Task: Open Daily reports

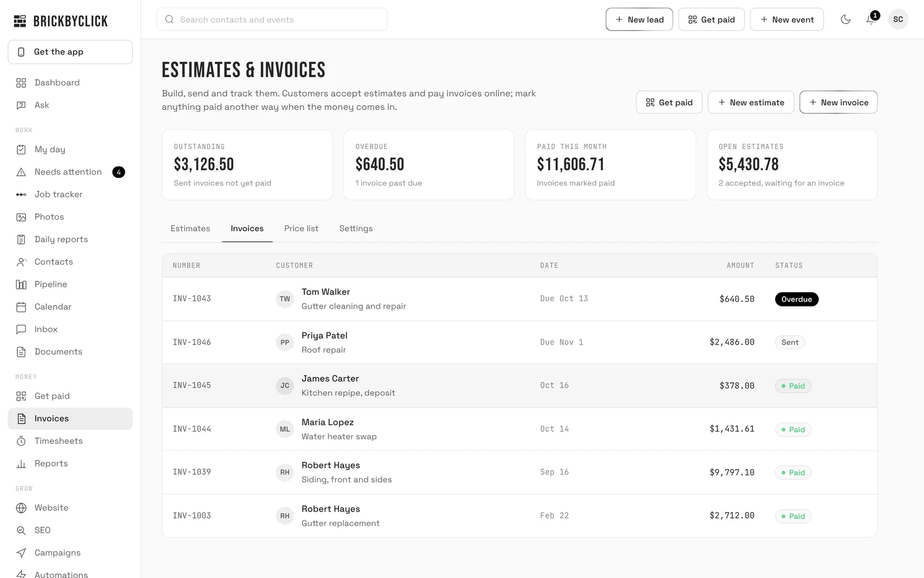Action: [x=70, y=240]
